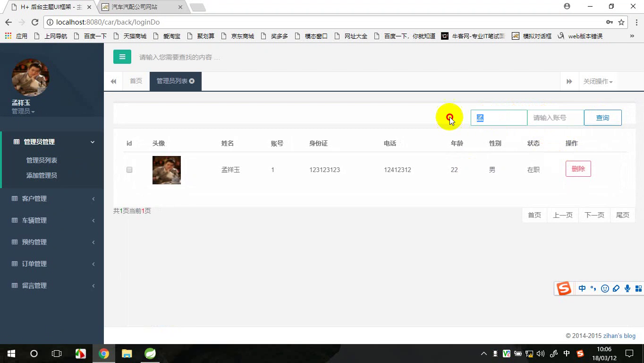Show hidden tray icons with the up chevron
The image size is (644, 363).
coord(484,354)
